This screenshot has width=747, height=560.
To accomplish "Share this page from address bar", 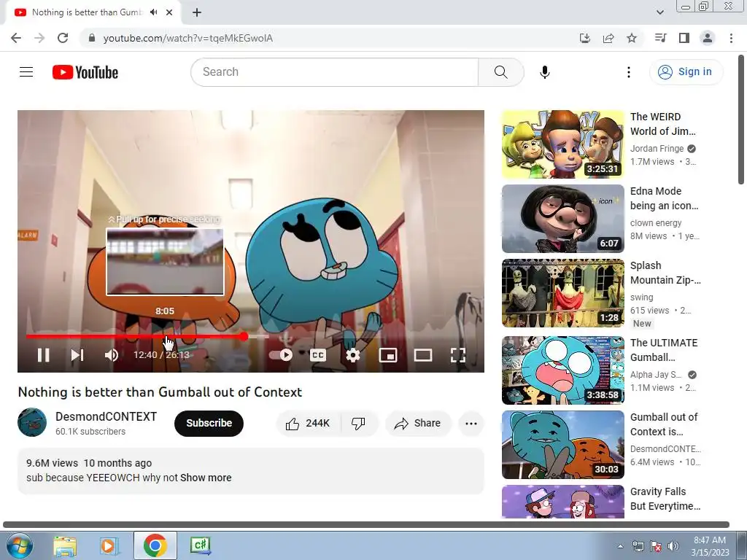I will (x=608, y=38).
